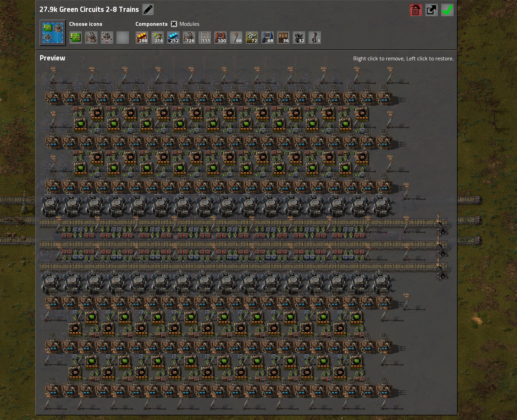Click the export blueprint string icon
The width and height of the screenshot is (517, 420).
point(431,10)
